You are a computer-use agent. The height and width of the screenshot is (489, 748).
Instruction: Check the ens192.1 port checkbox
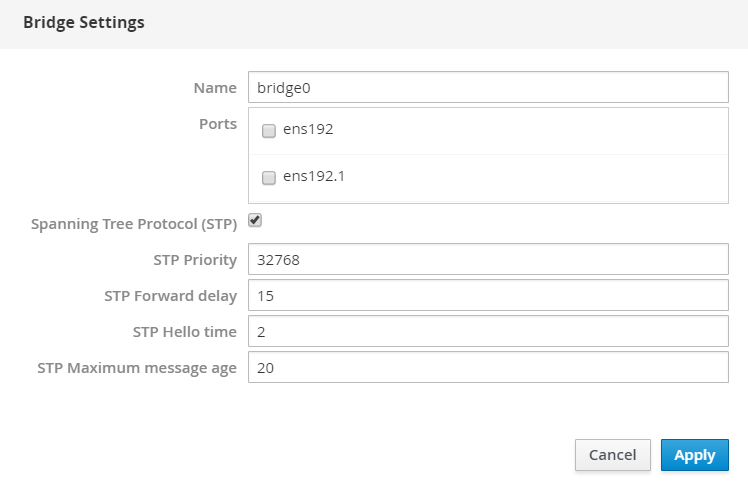(x=268, y=178)
